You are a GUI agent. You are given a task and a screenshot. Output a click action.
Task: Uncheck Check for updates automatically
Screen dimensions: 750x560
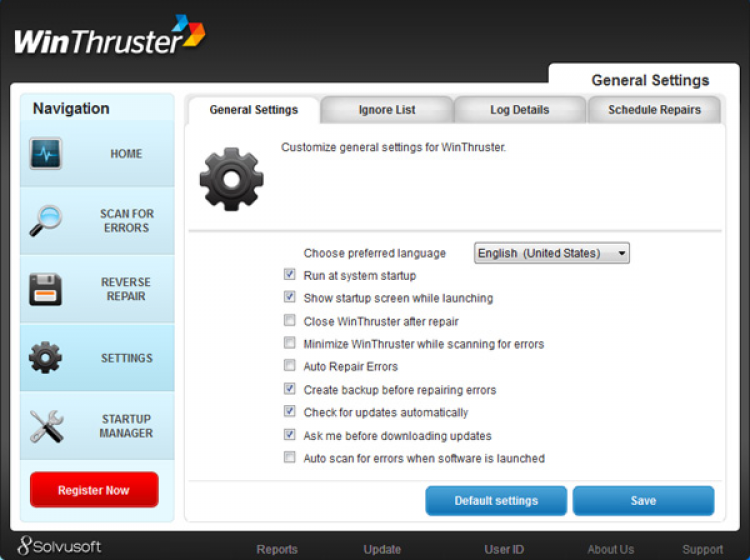pos(289,411)
